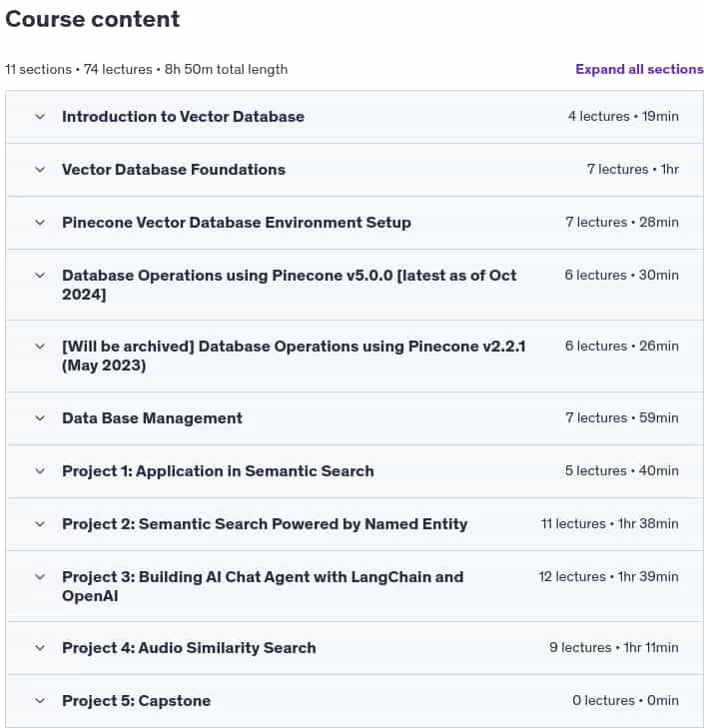Expand the Will be archived section chevron
The image size is (704, 728).
click(x=40, y=347)
